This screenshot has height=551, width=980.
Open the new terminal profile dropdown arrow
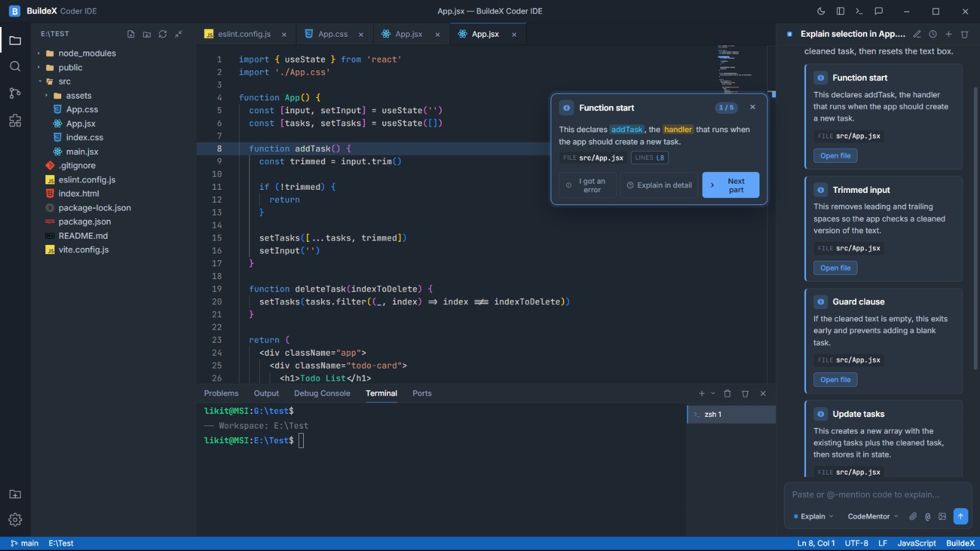[713, 394]
